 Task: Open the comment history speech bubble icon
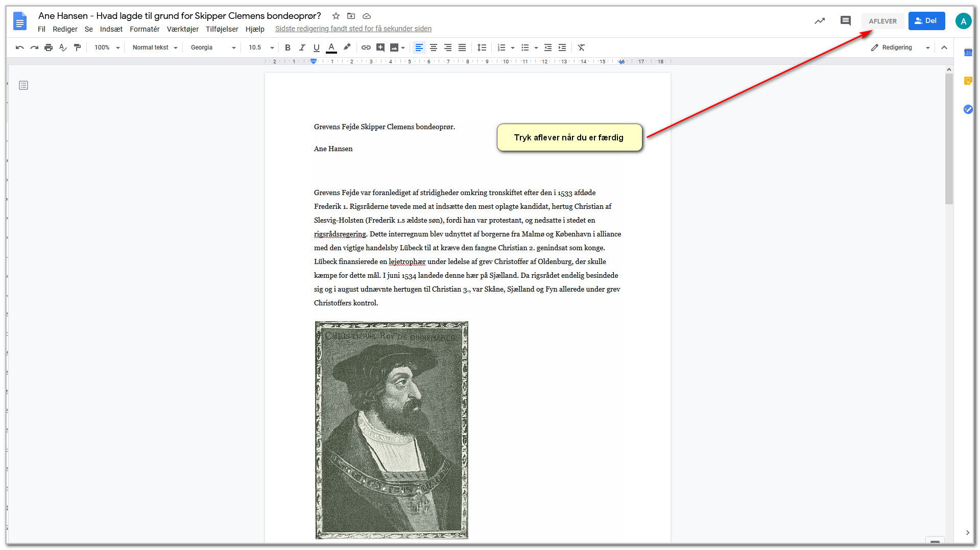pyautogui.click(x=845, y=21)
